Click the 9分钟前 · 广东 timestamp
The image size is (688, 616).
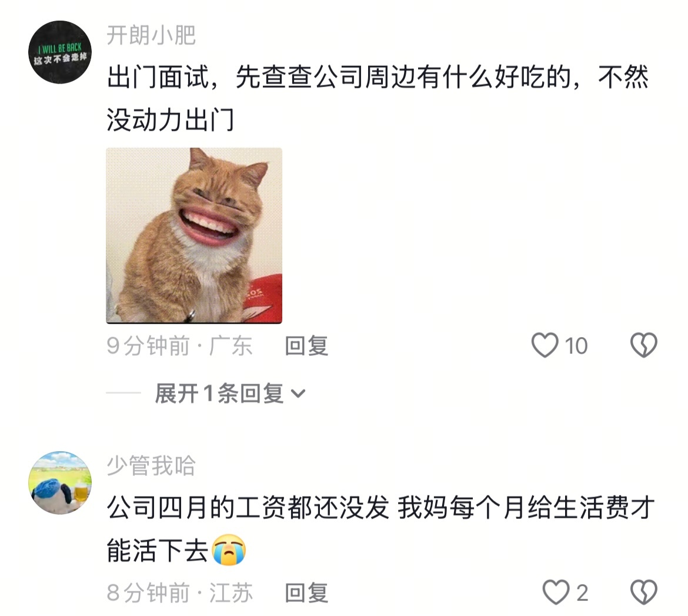pyautogui.click(x=179, y=345)
